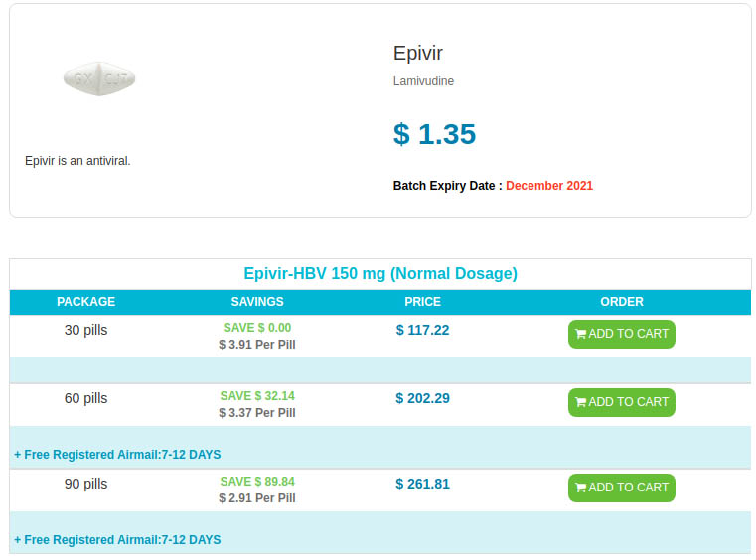This screenshot has height=560, width=756.
Task: Click the SAVE $ 89.84 savings text
Action: [x=257, y=482]
